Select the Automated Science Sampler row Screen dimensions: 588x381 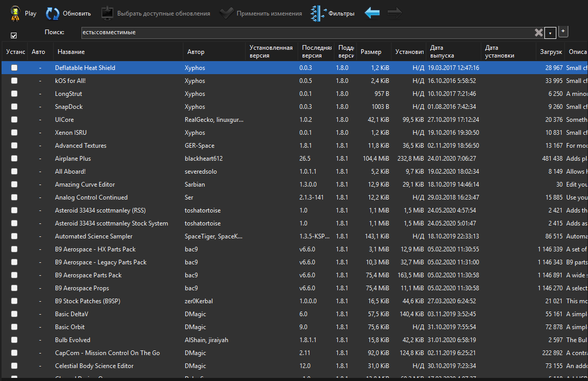(294, 236)
